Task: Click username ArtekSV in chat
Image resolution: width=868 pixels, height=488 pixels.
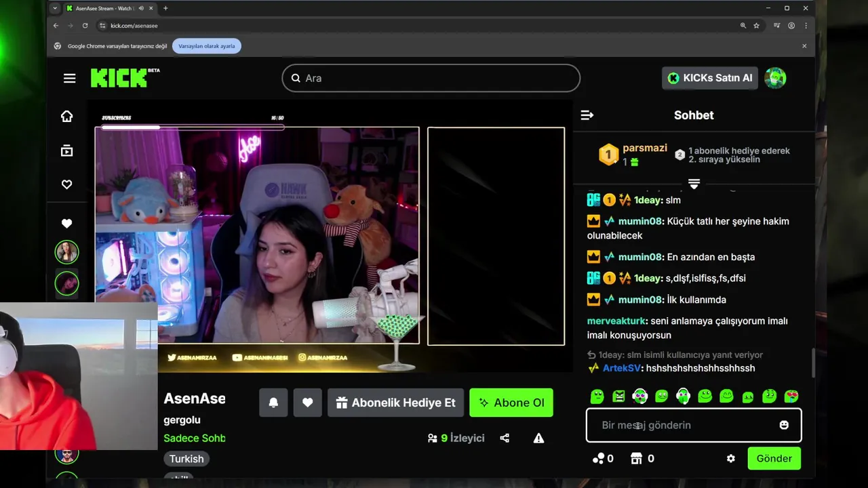Action: click(622, 368)
